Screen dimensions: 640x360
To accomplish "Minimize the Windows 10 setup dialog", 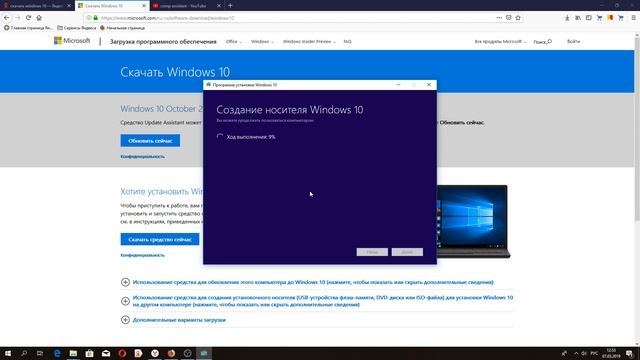I will pos(398,85).
